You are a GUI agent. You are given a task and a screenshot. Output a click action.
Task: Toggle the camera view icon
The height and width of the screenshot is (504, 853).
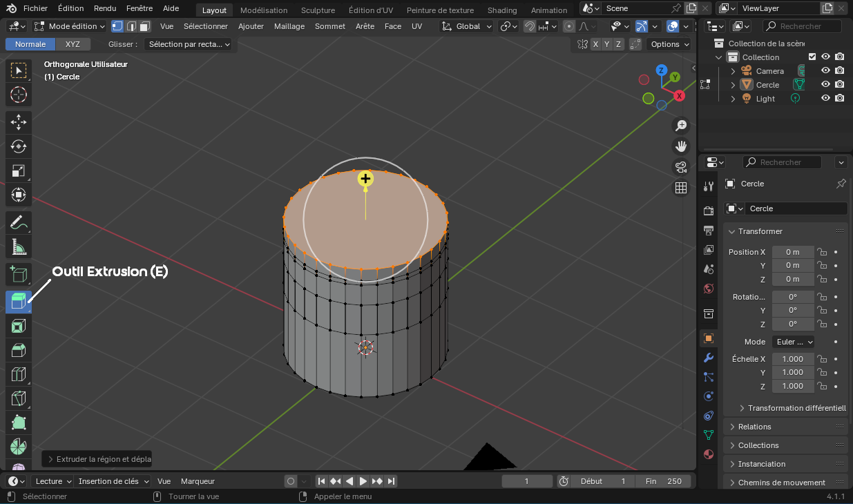coord(681,166)
